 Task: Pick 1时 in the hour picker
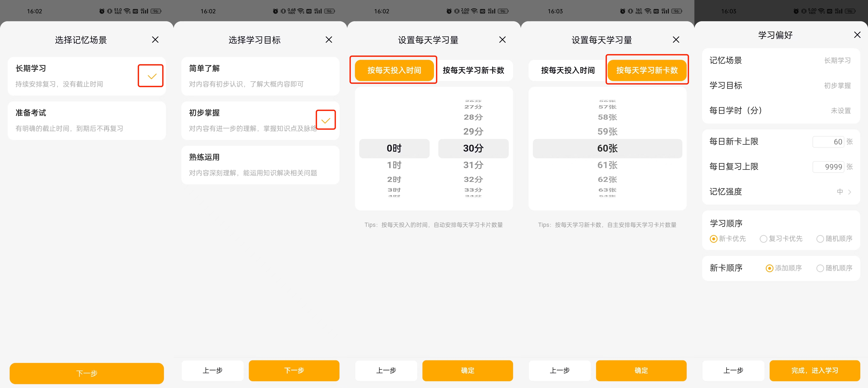[394, 165]
